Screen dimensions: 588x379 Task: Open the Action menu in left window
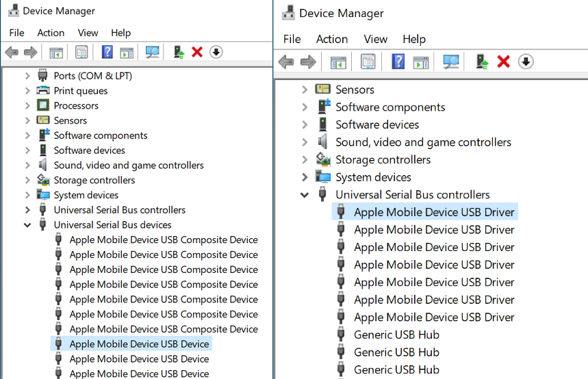(x=51, y=33)
